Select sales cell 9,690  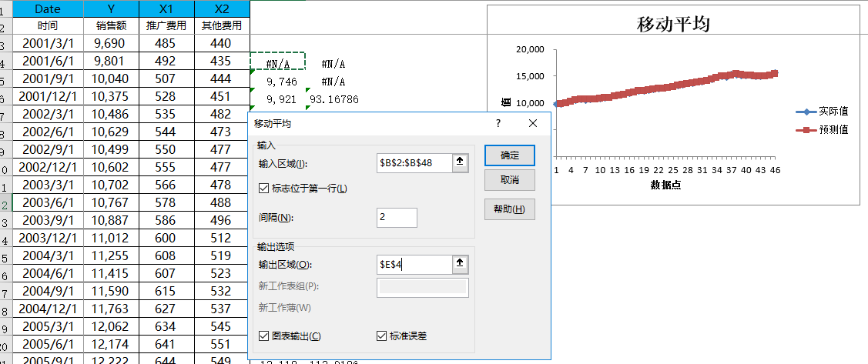[x=111, y=43]
